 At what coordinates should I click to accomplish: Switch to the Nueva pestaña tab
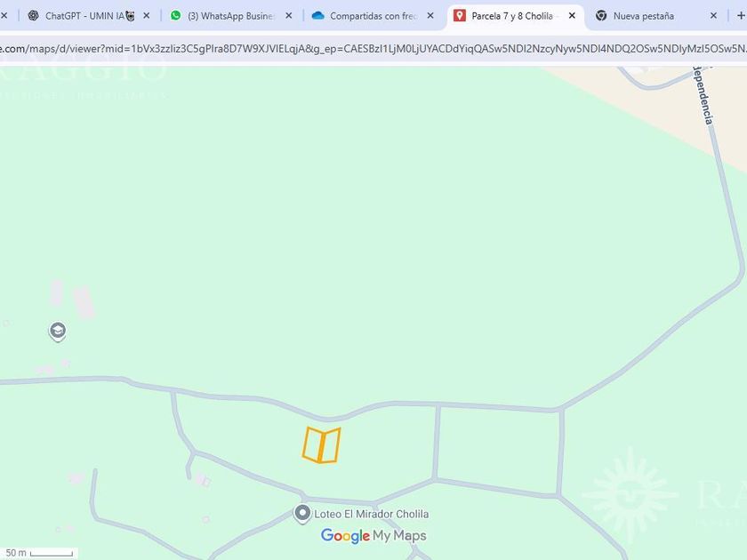point(657,16)
